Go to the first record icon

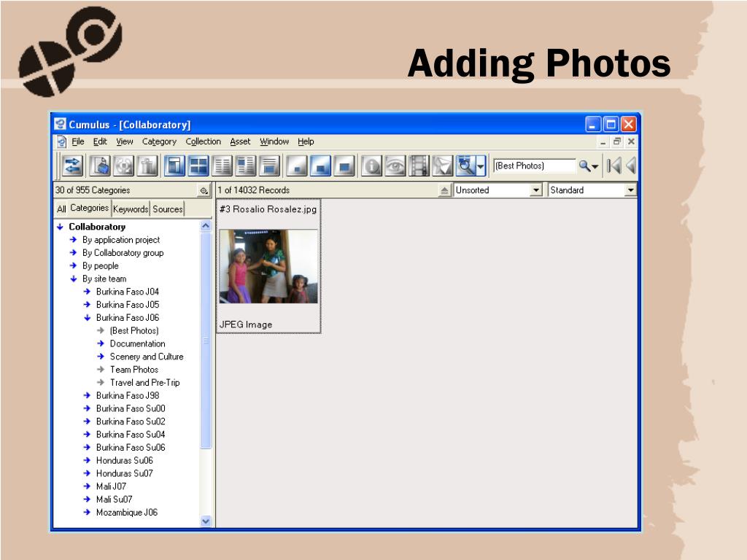coord(614,166)
